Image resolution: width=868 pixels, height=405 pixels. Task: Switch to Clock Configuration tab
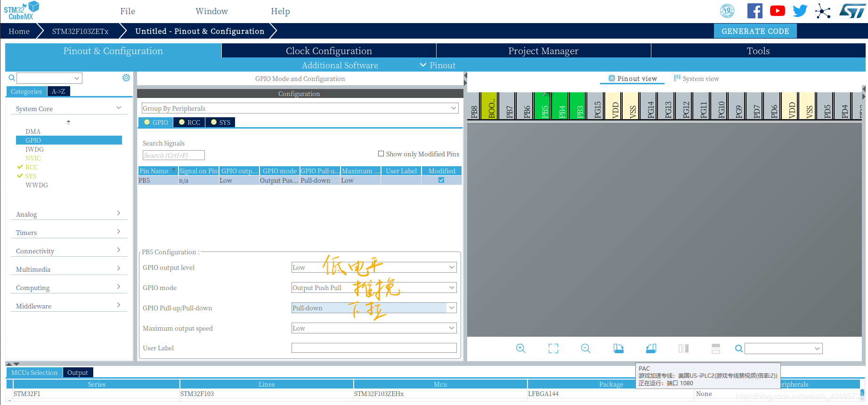tap(329, 51)
